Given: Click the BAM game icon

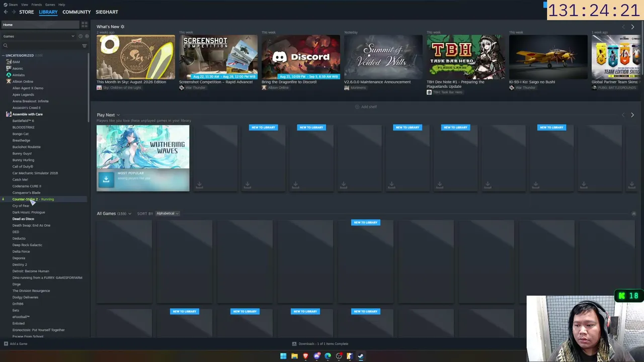Looking at the screenshot, I should click(9, 62).
